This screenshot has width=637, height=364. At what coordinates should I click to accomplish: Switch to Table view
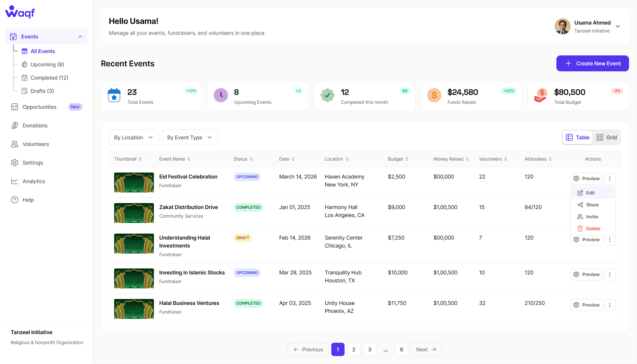click(x=578, y=137)
